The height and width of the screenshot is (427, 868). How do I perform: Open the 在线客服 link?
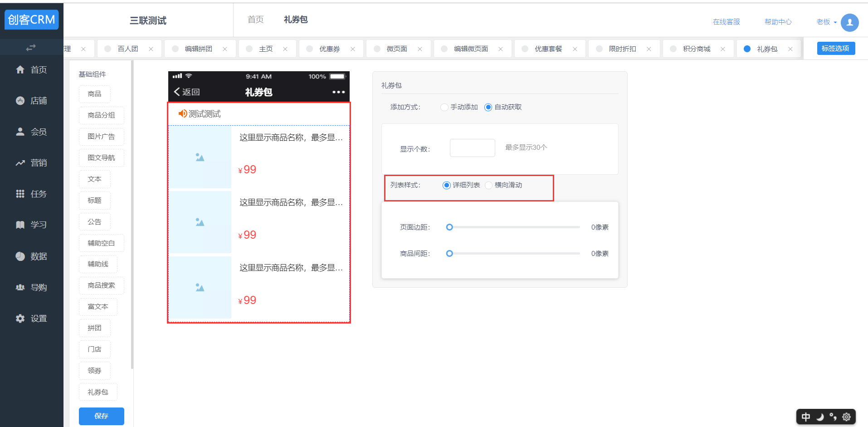(x=726, y=22)
